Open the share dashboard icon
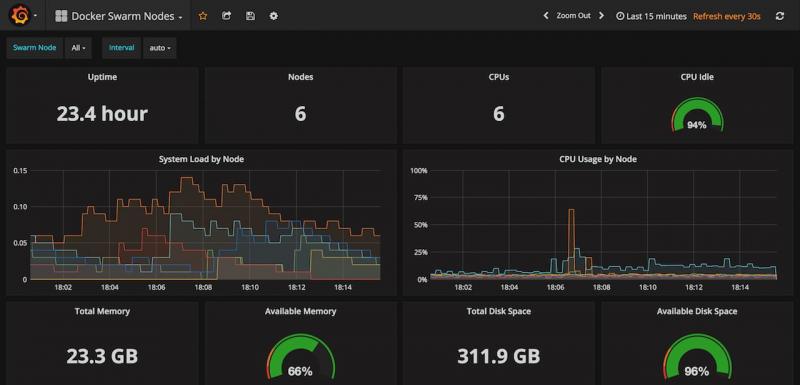This screenshot has width=800, height=385. point(227,16)
